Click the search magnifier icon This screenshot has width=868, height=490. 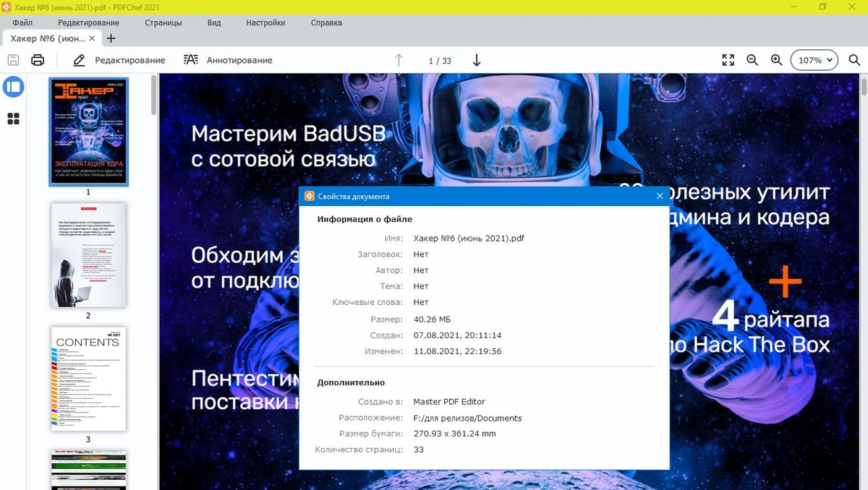[854, 60]
